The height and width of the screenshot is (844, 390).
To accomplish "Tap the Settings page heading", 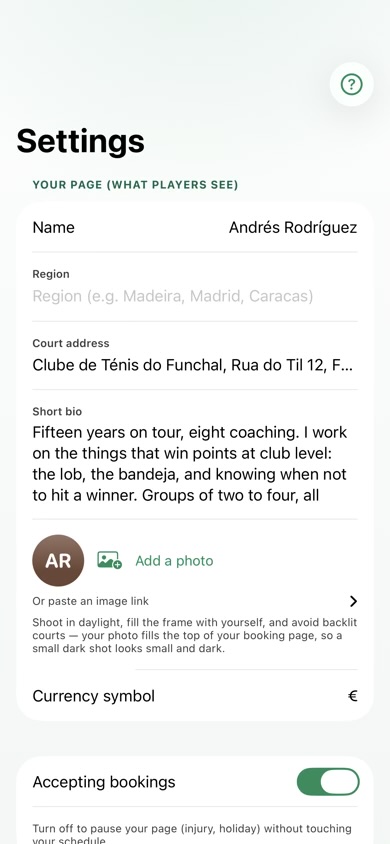I will click(81, 140).
